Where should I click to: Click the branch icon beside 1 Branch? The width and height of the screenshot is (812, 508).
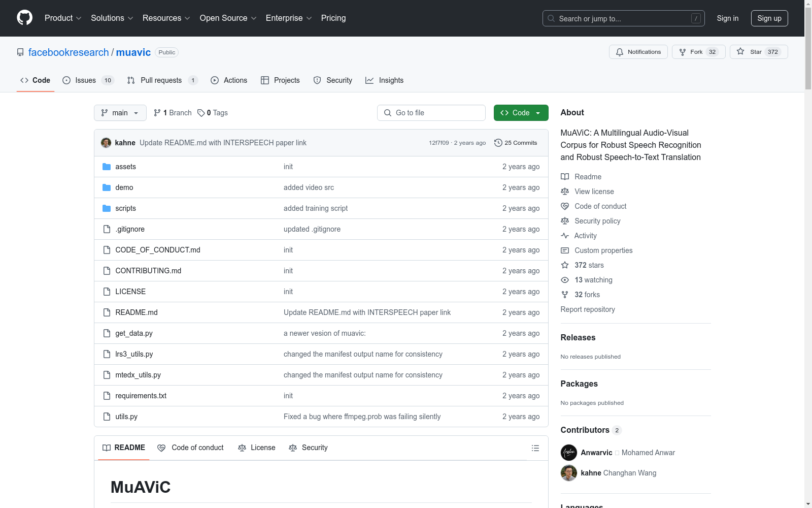157,113
